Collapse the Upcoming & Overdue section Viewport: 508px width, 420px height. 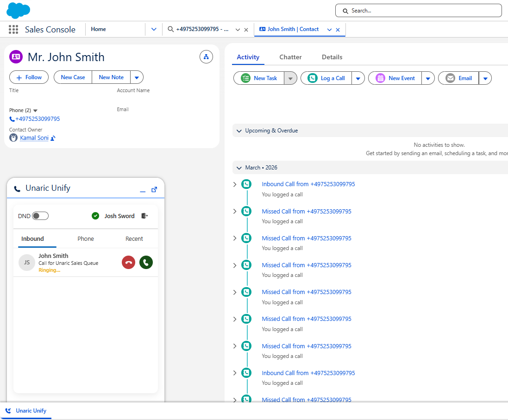point(239,131)
